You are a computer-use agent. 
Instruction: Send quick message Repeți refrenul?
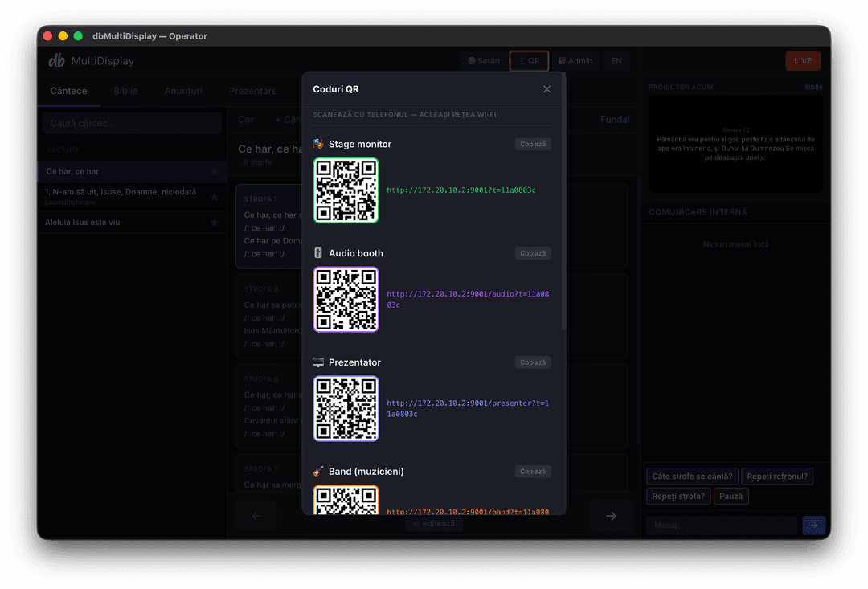(x=777, y=476)
